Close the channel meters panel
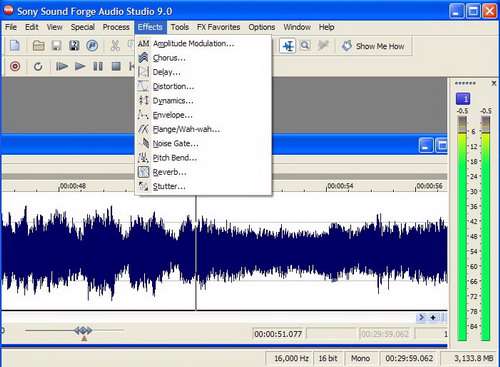Screen dimensions: 500x367 (x=494, y=83)
